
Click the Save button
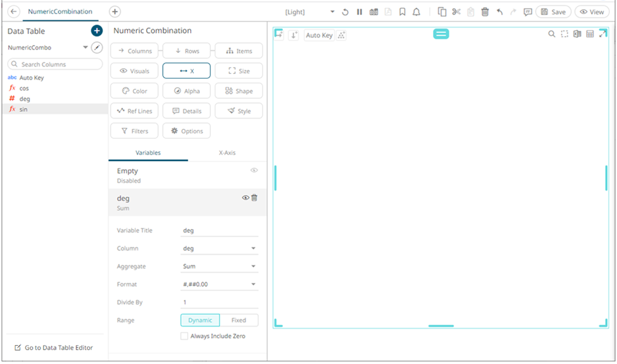(553, 12)
